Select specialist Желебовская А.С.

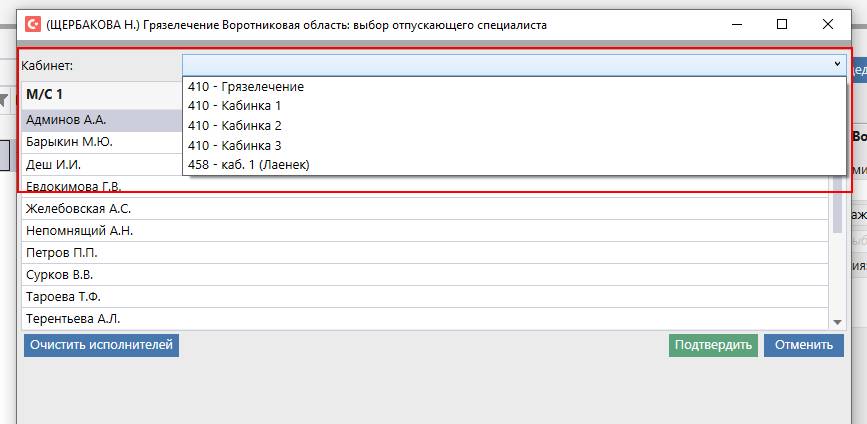79,209
